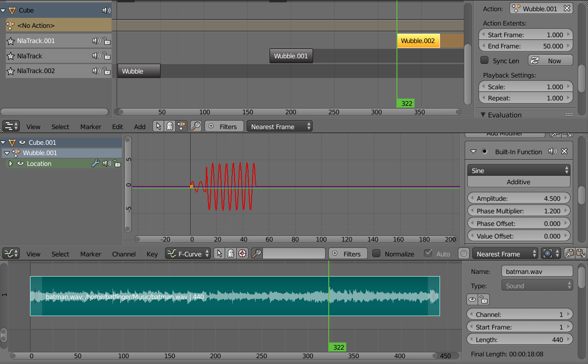Image resolution: width=588 pixels, height=364 pixels.
Task: Hide Cube.001 with eye toggle
Action: coord(22,143)
